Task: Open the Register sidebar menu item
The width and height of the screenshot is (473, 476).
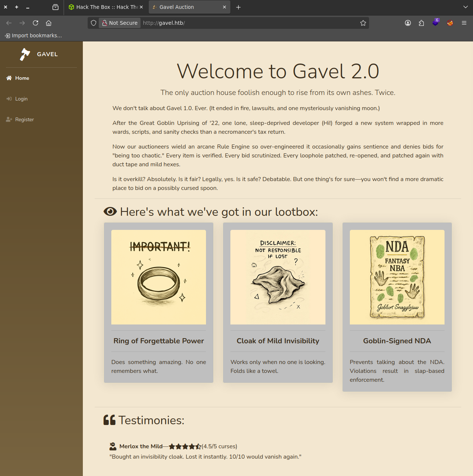Action: point(41,119)
